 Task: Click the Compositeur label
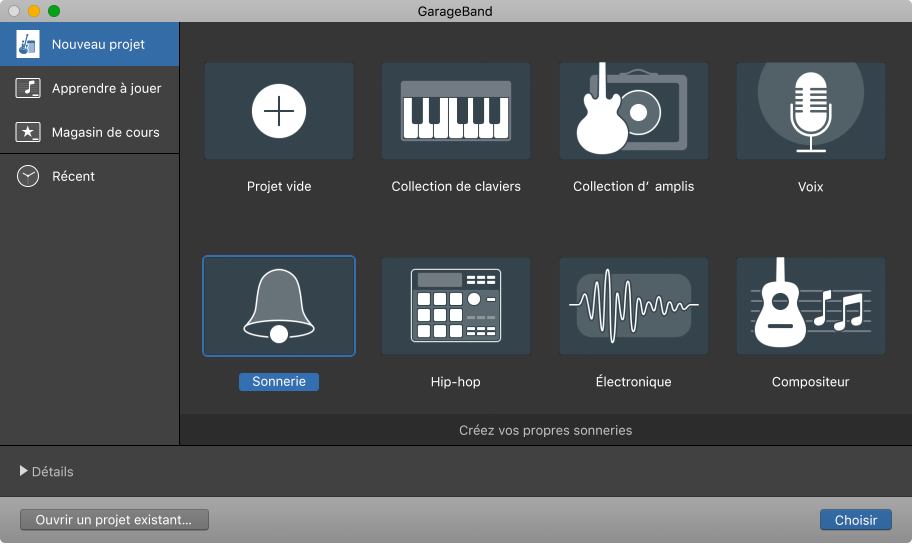click(x=811, y=382)
